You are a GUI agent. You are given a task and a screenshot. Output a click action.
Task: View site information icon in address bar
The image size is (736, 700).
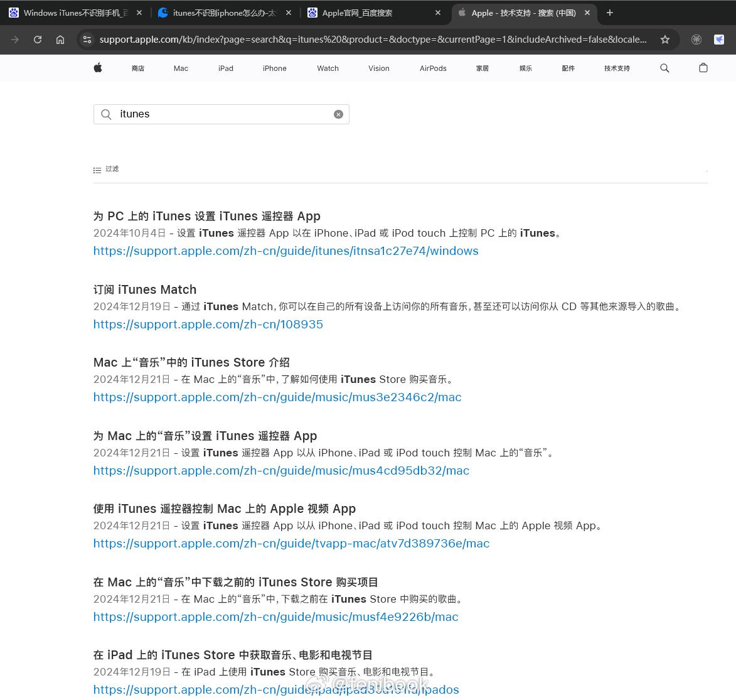click(87, 40)
